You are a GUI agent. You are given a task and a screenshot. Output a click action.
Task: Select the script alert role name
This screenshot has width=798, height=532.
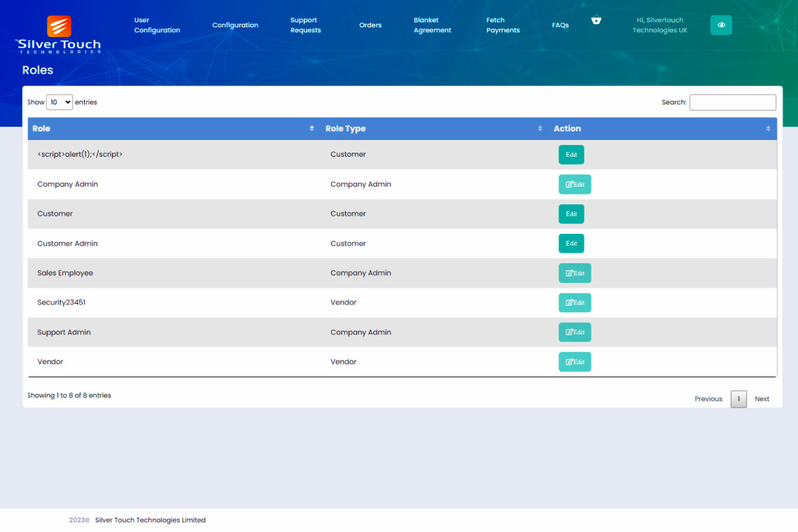(80, 154)
